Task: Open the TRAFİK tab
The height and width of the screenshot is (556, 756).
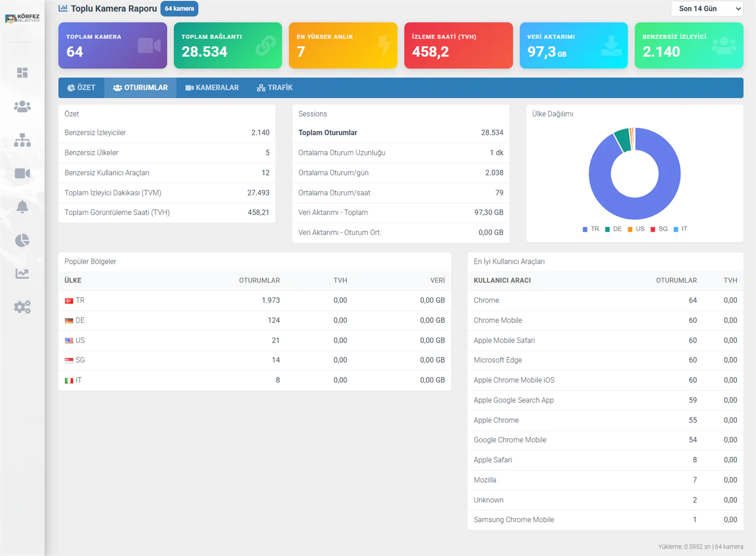Action: coord(275,88)
